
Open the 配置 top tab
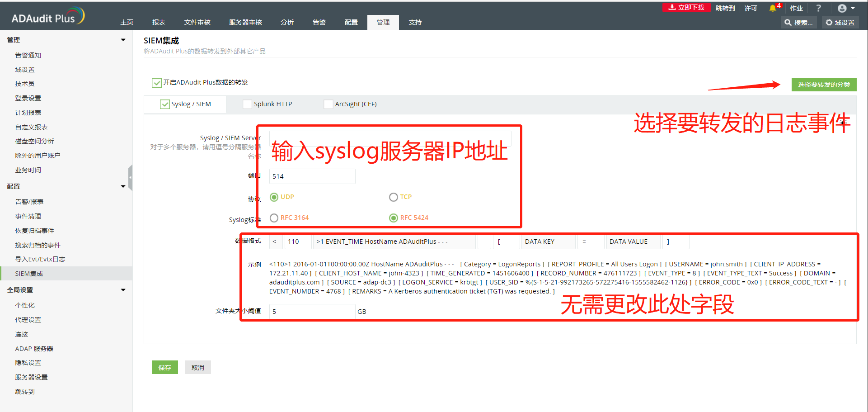click(351, 22)
